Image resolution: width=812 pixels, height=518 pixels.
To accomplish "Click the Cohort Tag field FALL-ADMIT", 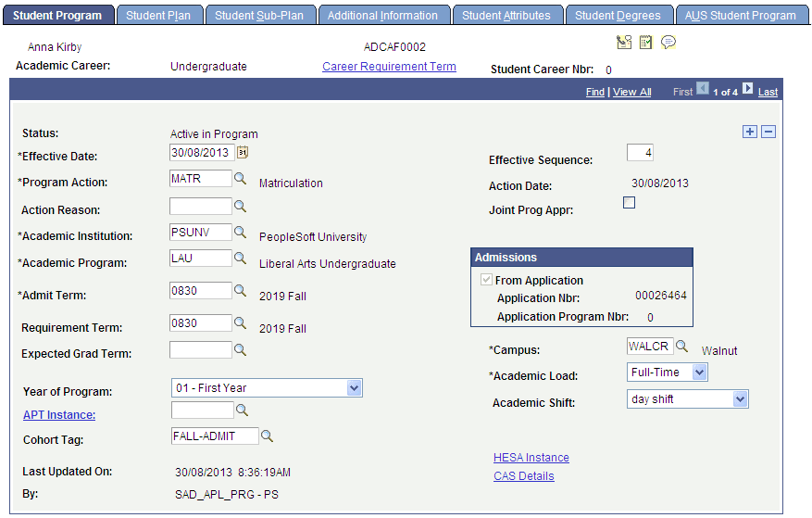I will click(x=215, y=436).
